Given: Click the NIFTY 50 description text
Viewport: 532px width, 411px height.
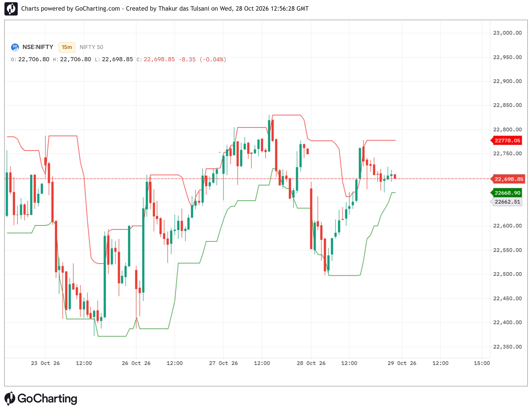Looking at the screenshot, I should coord(91,47).
